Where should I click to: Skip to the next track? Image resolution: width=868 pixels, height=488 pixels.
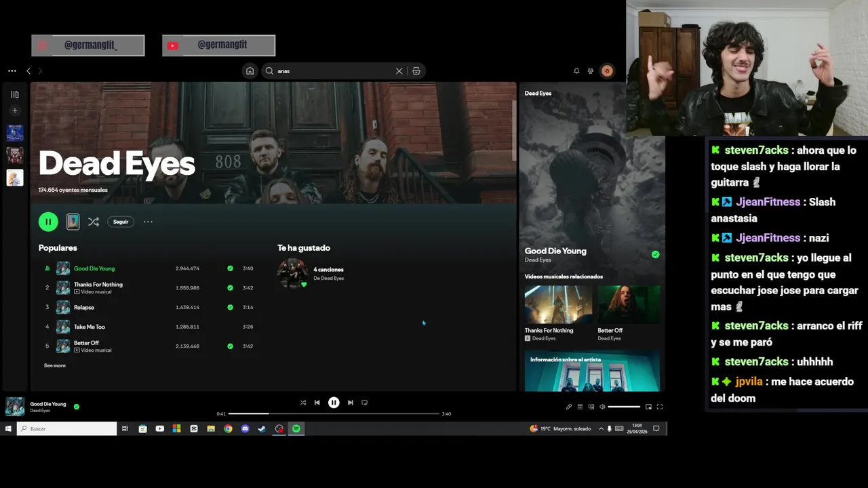[351, 403]
